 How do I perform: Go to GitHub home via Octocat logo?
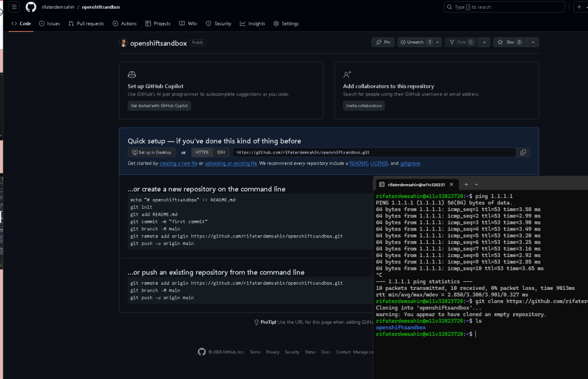30,7
